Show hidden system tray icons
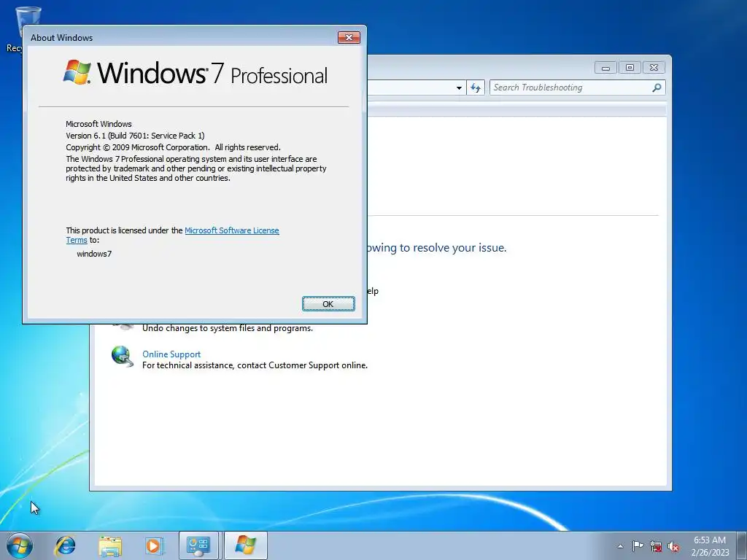The height and width of the screenshot is (560, 747). point(620,546)
